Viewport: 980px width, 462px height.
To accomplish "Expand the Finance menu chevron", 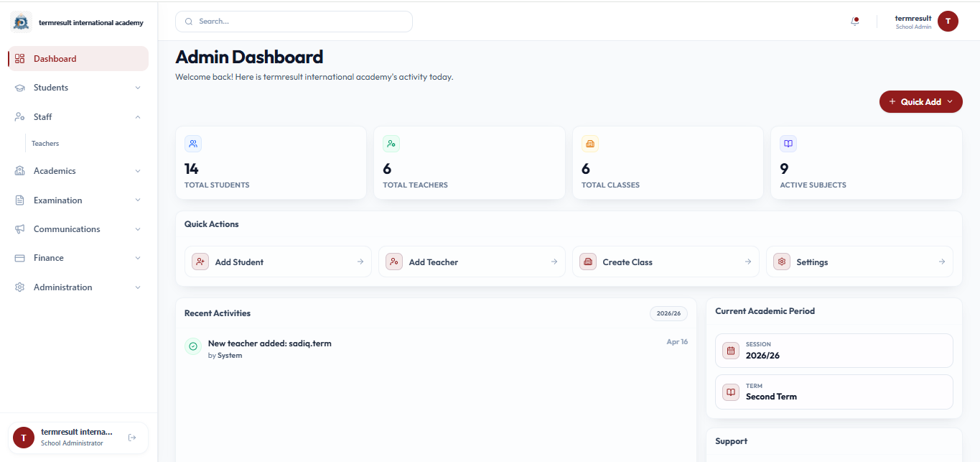I will click(x=138, y=258).
